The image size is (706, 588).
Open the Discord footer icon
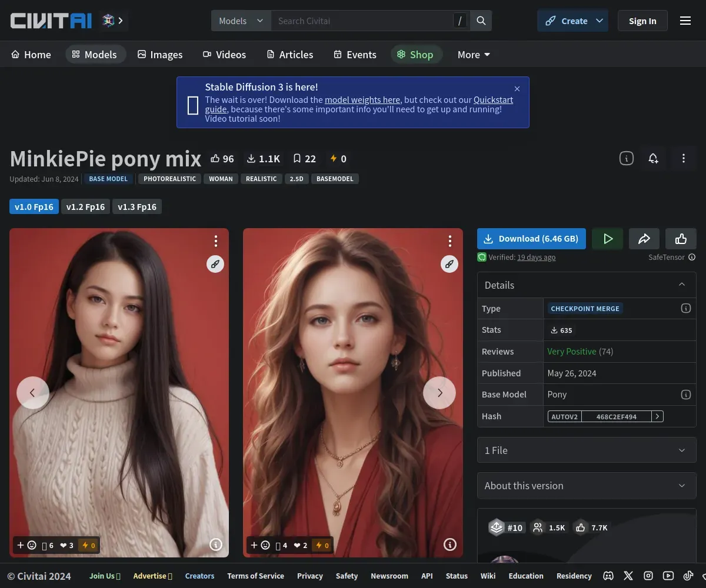tap(608, 576)
